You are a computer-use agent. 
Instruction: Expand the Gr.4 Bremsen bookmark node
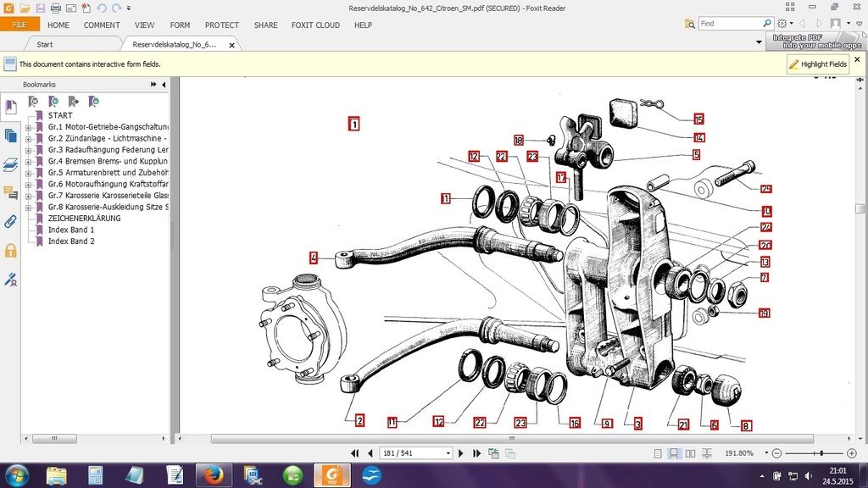28,161
